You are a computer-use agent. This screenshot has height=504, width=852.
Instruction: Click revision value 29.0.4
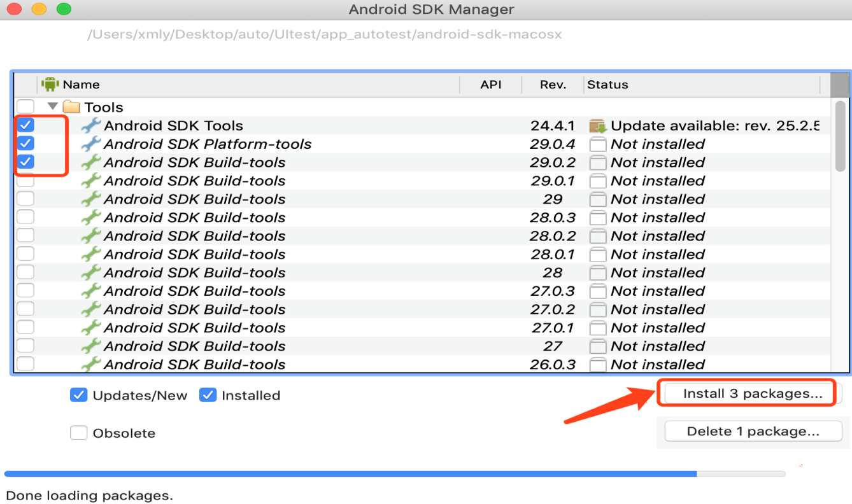[x=552, y=144]
